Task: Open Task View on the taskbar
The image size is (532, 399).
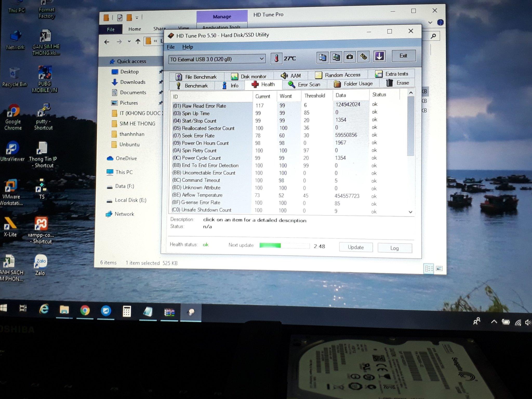Action: (x=23, y=308)
